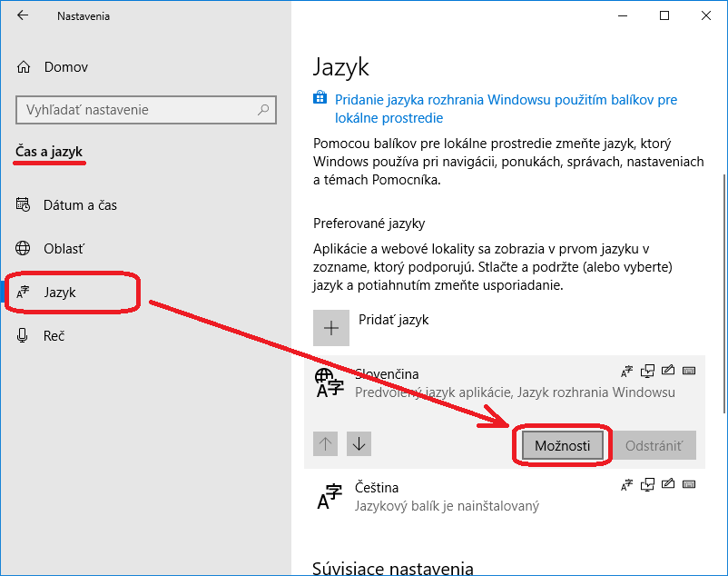Click the Čeština language pack icon
The image size is (728, 576).
tap(330, 496)
